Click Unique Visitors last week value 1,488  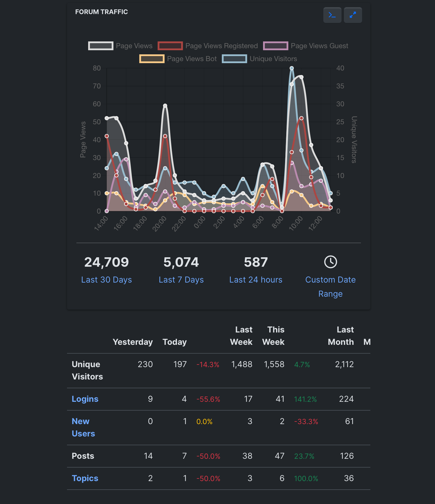click(242, 364)
